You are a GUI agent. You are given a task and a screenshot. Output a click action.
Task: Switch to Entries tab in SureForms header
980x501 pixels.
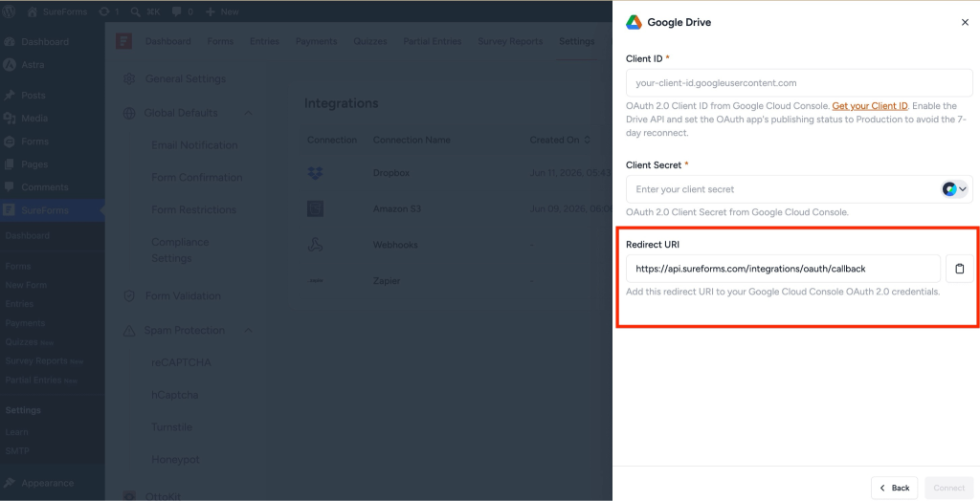tap(264, 41)
